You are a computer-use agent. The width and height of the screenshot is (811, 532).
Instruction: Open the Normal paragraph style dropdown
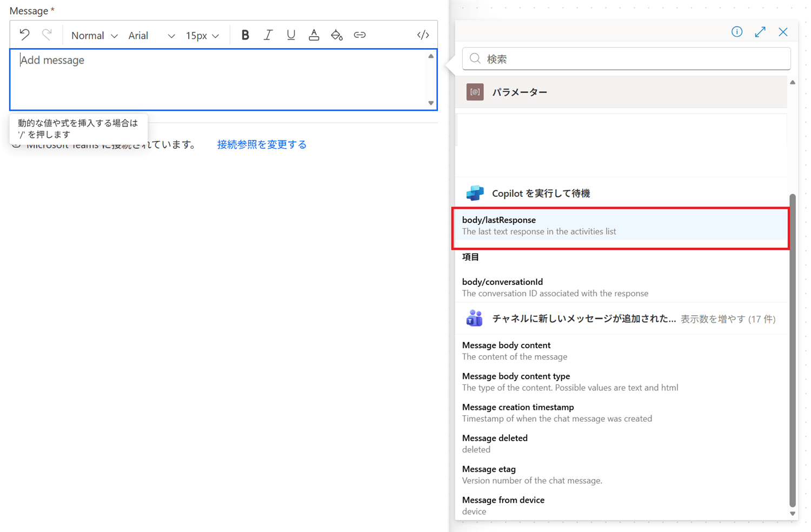coord(94,35)
